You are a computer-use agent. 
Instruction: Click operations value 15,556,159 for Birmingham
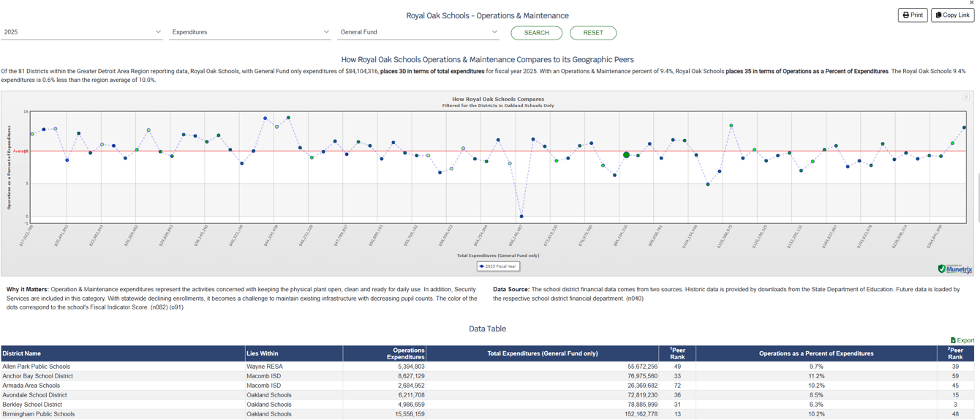(410, 414)
